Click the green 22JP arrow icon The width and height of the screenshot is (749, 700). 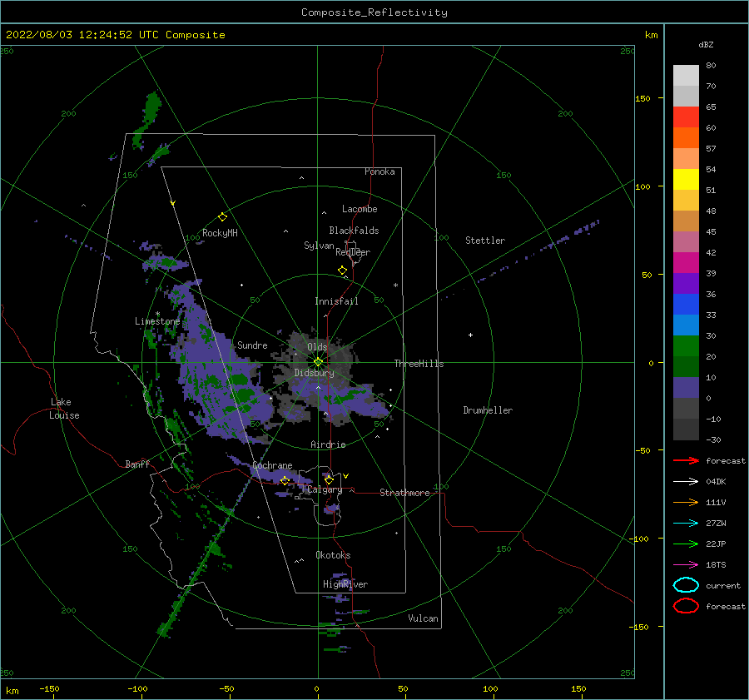tap(686, 544)
